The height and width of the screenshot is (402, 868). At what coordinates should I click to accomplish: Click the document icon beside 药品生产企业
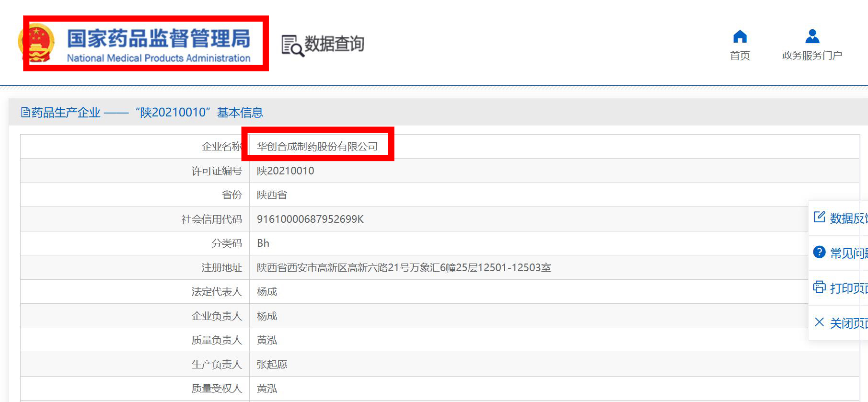tap(25, 112)
